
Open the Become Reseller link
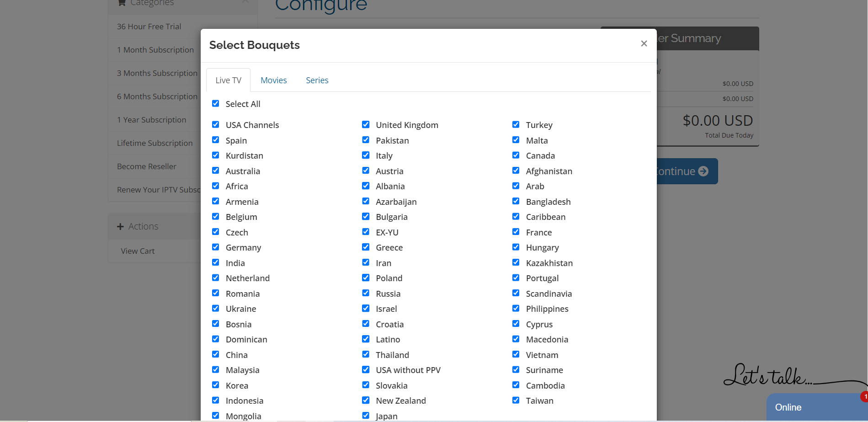[146, 166]
